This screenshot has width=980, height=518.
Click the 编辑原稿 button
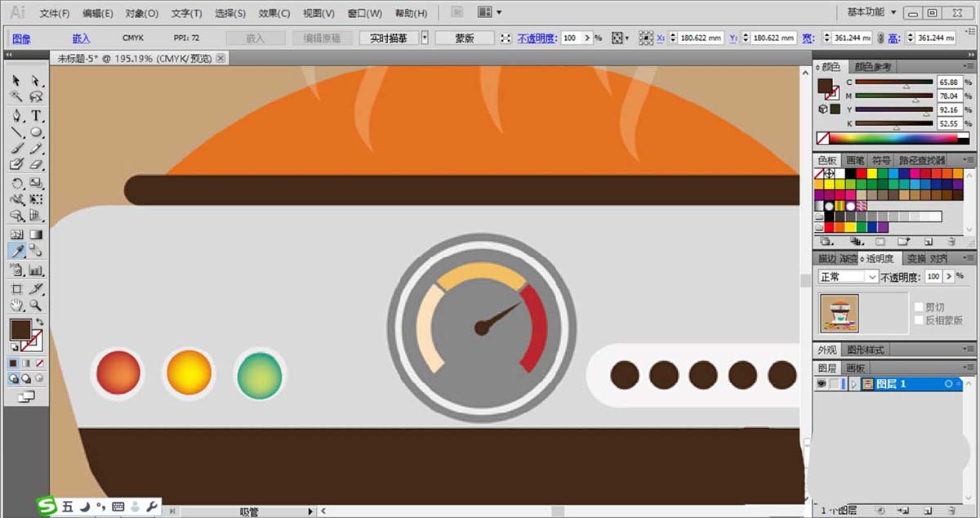point(322,38)
